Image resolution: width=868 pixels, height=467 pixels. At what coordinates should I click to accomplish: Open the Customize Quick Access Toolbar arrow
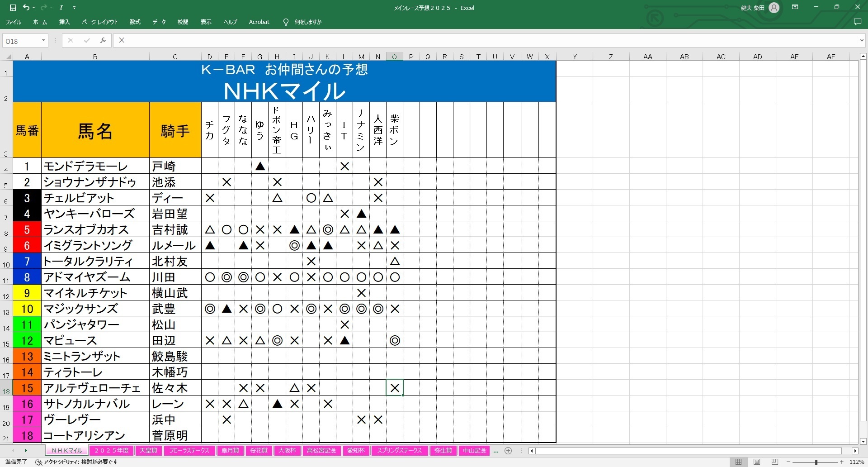click(x=74, y=8)
